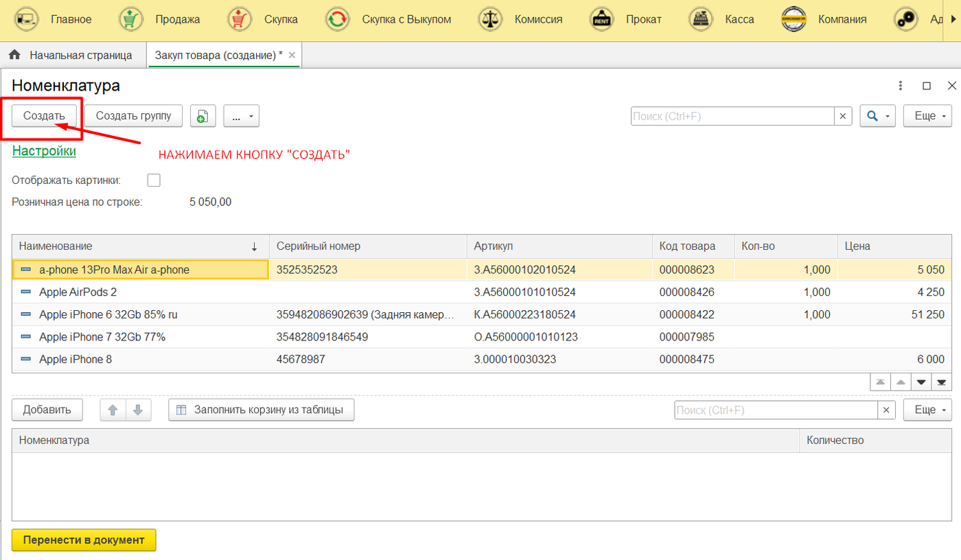Screen dimensions: 961x560
Task: Open the lower Еще menu
Action: point(927,410)
